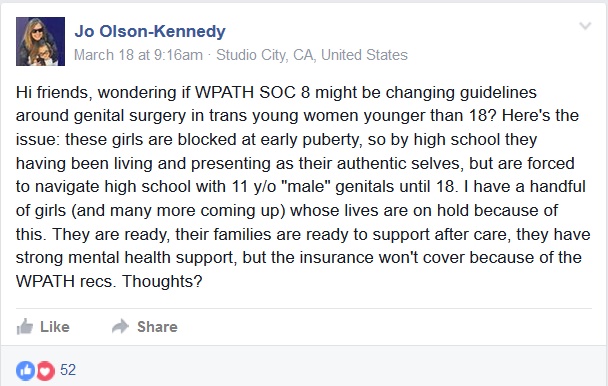This screenshot has width=608, height=386.
Task: Click the word "Thoughts?" ending the post
Action: [162, 281]
